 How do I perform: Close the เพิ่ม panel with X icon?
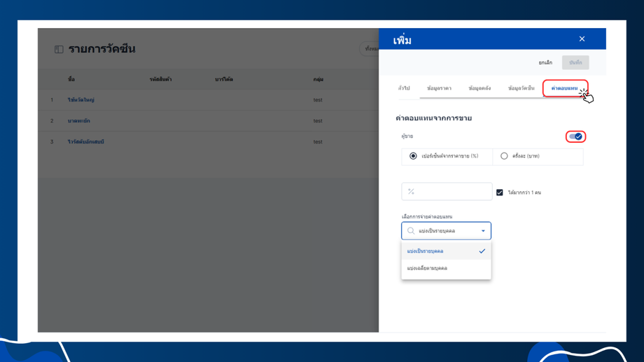coord(582,39)
